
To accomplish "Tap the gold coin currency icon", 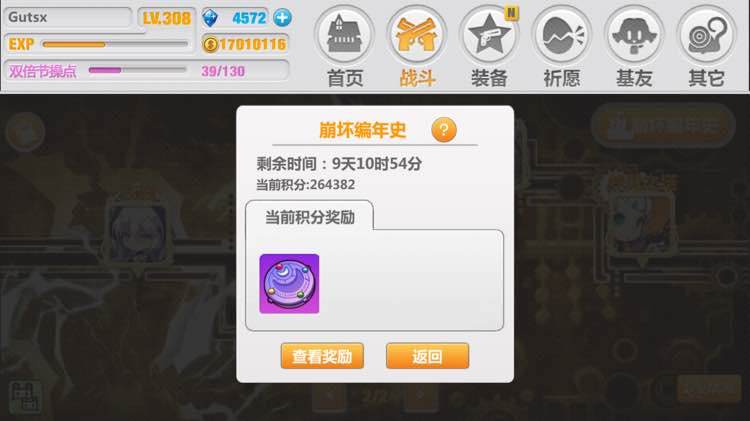I will coord(210,44).
